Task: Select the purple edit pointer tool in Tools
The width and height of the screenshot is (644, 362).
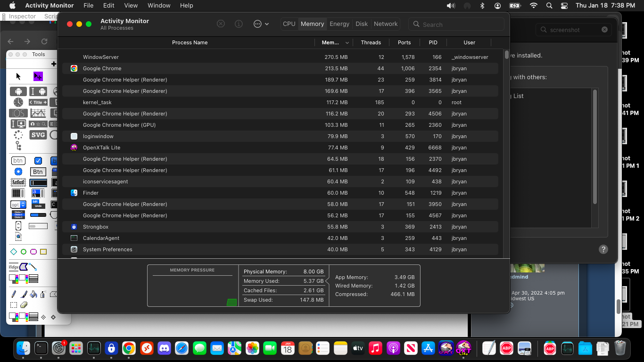Action: click(38, 76)
